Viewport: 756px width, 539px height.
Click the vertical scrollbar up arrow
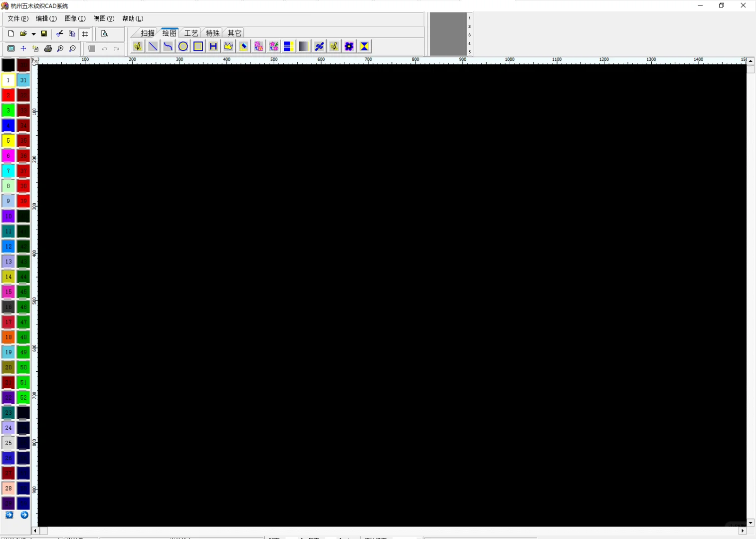coord(751,61)
